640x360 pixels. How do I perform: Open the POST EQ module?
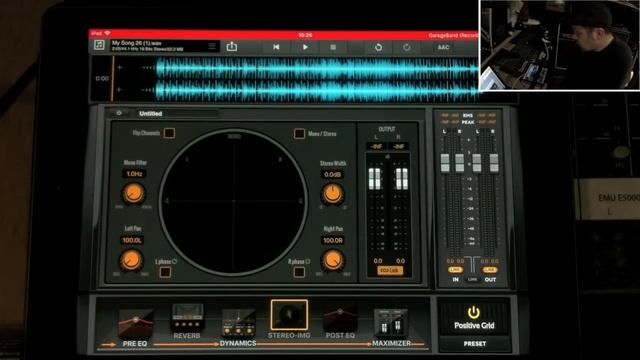340,322
